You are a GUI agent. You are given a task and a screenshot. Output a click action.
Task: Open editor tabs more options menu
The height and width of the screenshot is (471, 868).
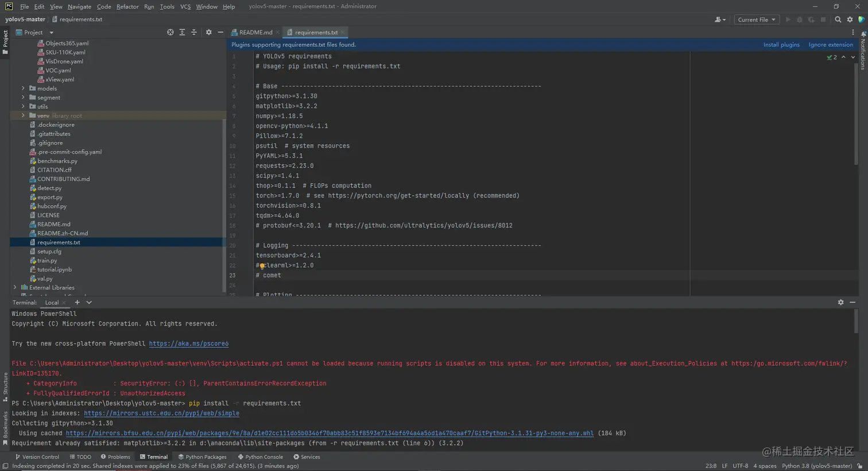point(852,32)
